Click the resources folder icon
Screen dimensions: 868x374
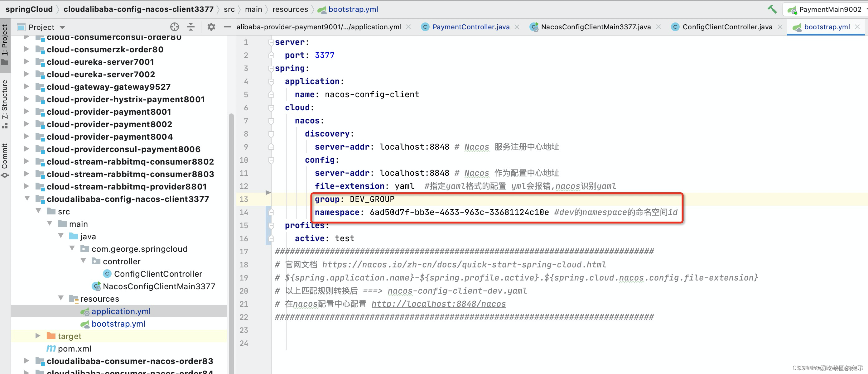click(x=74, y=299)
